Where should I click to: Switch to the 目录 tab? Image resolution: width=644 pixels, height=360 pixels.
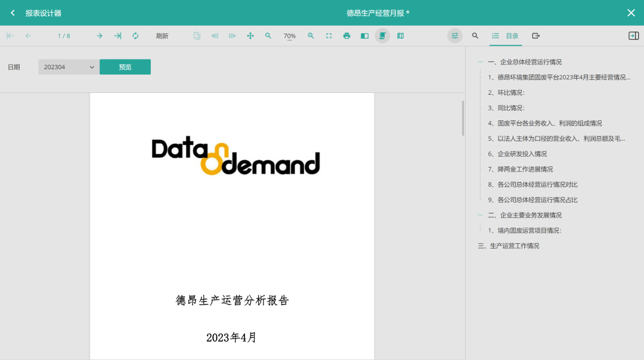[x=505, y=36]
